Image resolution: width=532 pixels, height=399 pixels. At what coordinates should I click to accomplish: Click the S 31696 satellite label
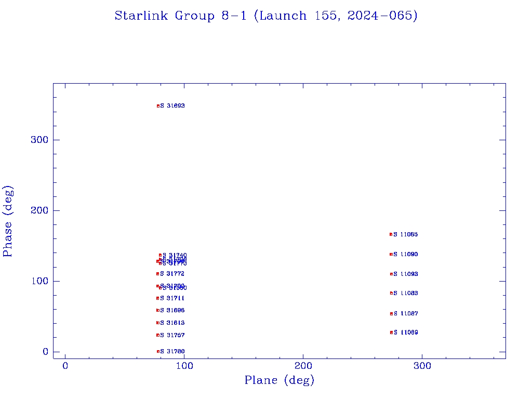click(172, 311)
